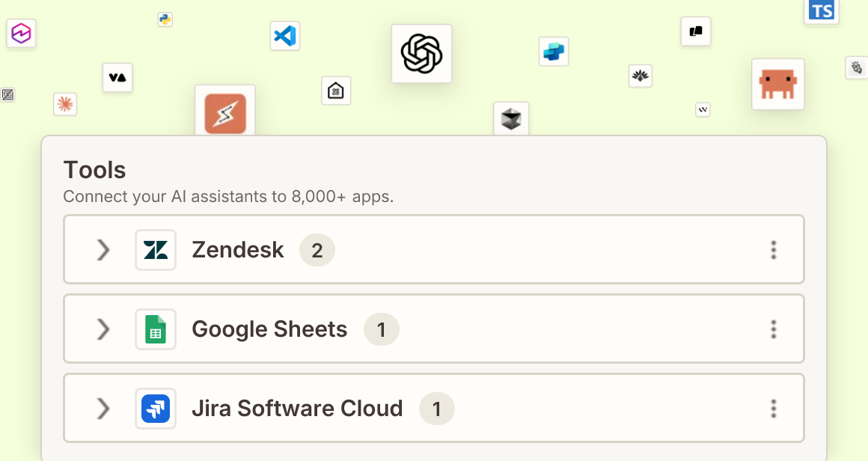868x461 pixels.
Task: Click the house-shaped icon tile
Action: click(336, 91)
